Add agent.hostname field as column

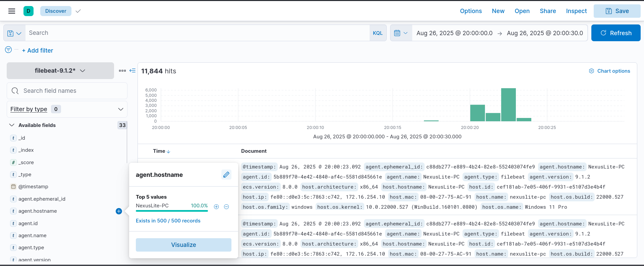coord(119,211)
